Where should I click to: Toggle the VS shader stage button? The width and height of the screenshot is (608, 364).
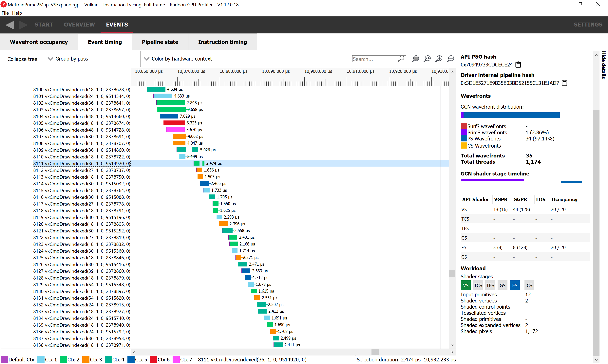465,285
